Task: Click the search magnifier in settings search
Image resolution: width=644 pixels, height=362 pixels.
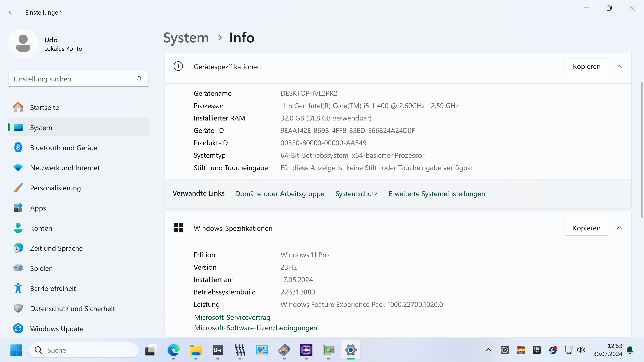Action: point(139,79)
